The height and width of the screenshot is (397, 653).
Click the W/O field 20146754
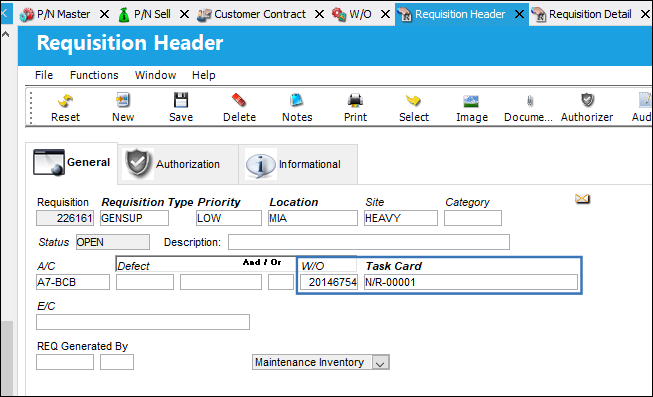329,282
